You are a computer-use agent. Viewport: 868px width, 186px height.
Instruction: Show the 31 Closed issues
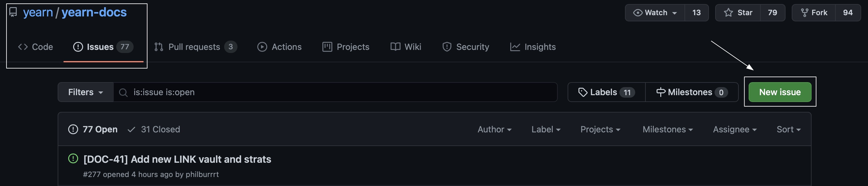click(154, 129)
